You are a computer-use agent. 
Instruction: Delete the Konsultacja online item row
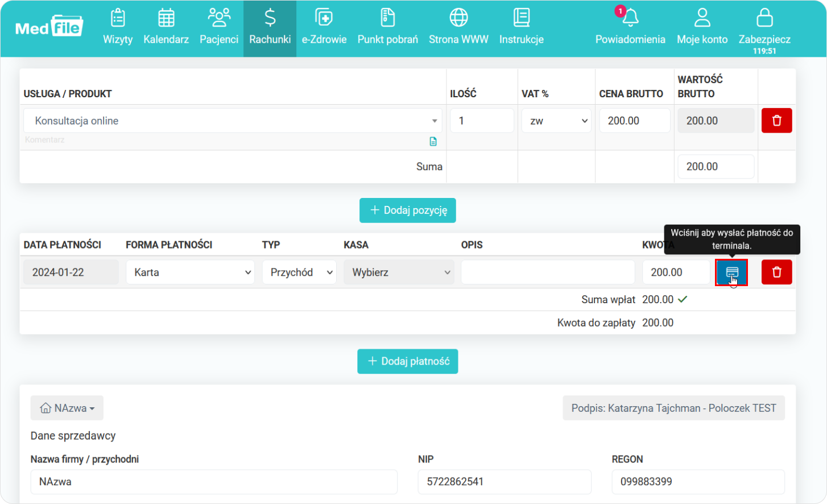point(777,121)
